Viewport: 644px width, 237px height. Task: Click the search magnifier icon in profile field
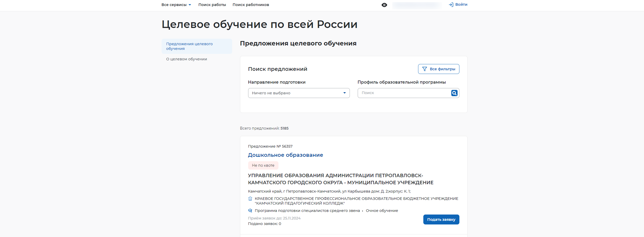tap(454, 93)
